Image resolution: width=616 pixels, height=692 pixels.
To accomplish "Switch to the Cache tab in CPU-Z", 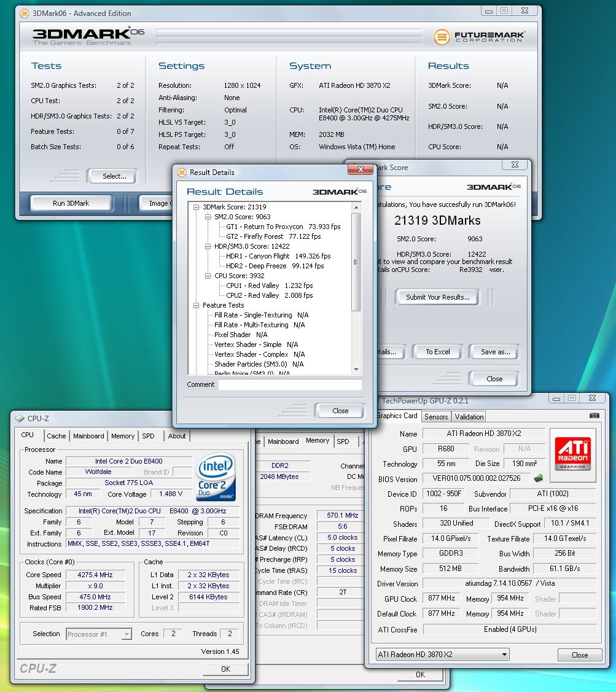I will (x=56, y=436).
